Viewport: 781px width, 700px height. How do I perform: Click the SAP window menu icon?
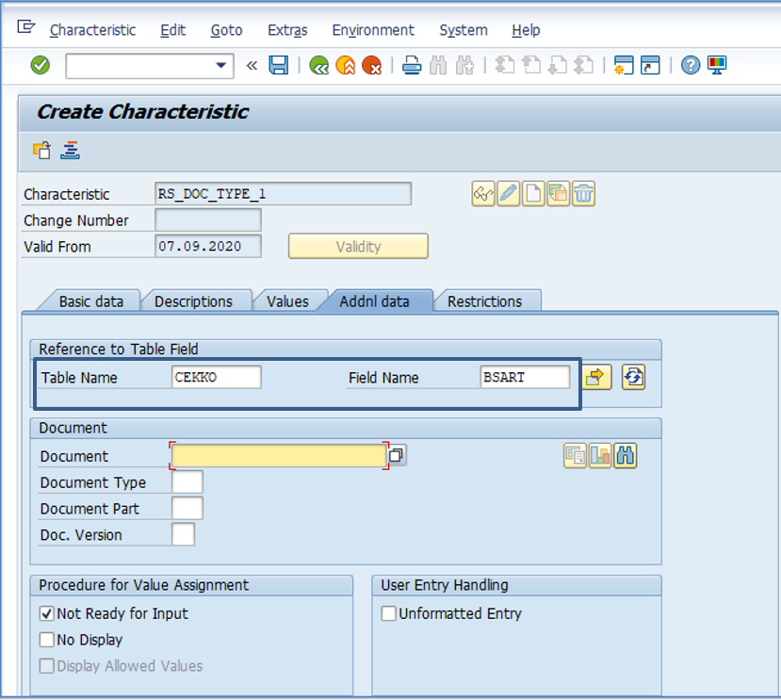point(25,26)
